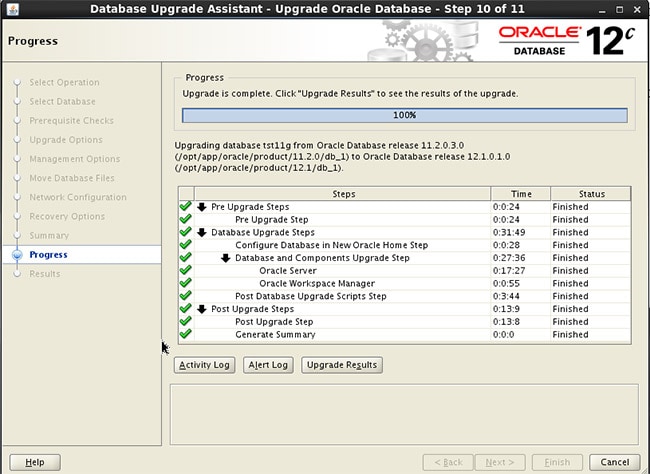Image resolution: width=650 pixels, height=474 pixels.
Task: Click the time value 0:17:27
Action: [509, 271]
